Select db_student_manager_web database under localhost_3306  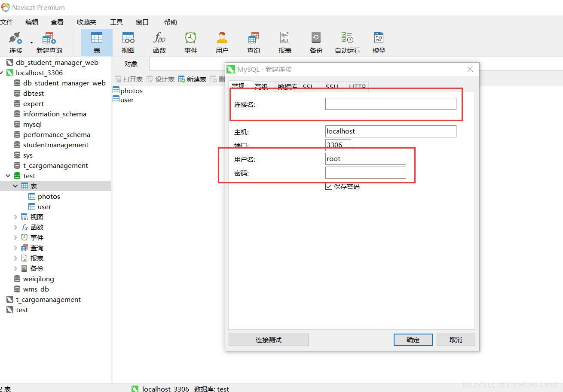point(64,83)
